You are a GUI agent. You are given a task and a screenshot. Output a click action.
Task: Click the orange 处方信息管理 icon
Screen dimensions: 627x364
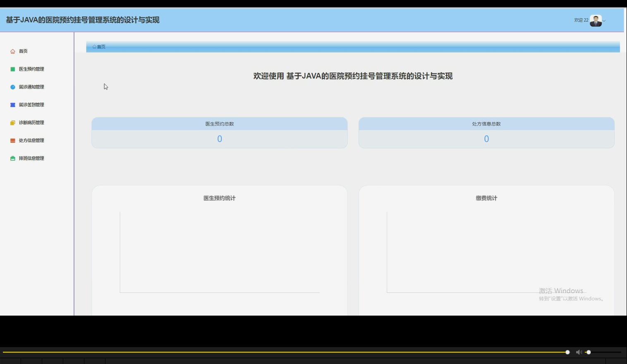pos(13,140)
